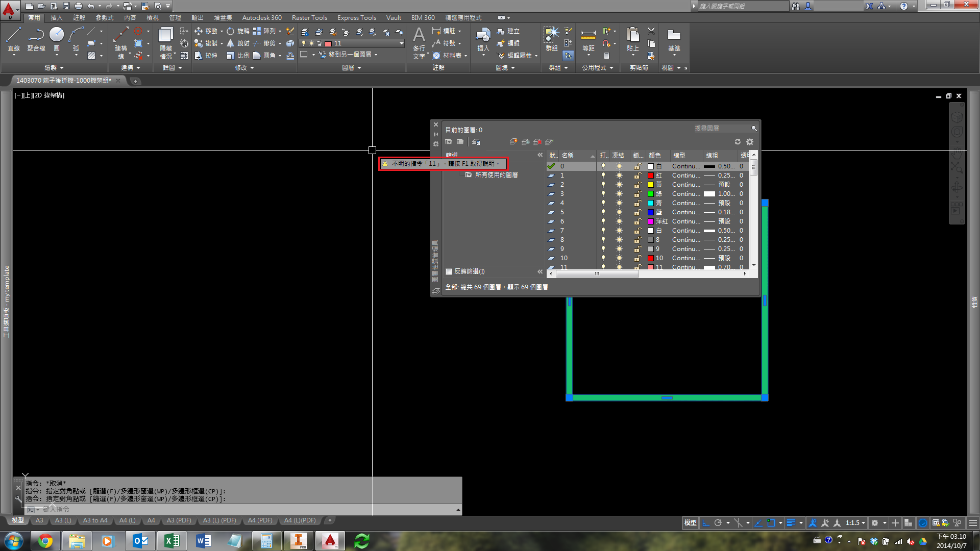This screenshot has height=551, width=980.
Task: Toggle ortho mode in status bar
Action: 706,523
